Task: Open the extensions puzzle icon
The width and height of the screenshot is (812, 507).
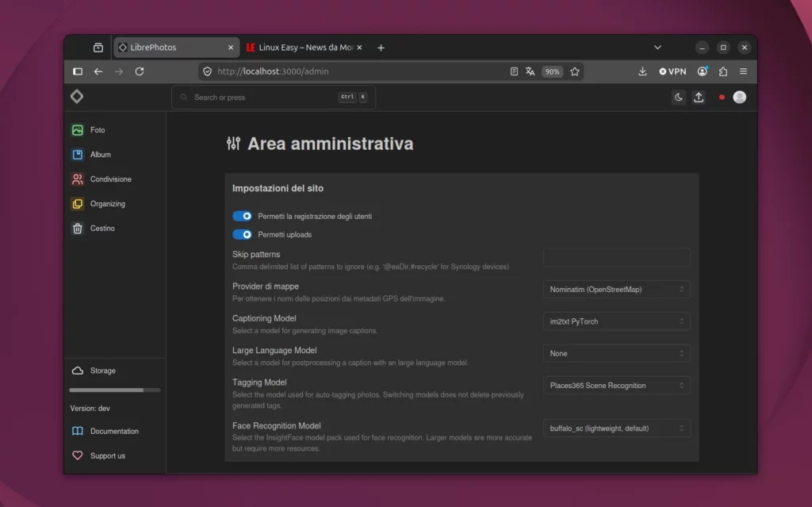Action: 723,71
